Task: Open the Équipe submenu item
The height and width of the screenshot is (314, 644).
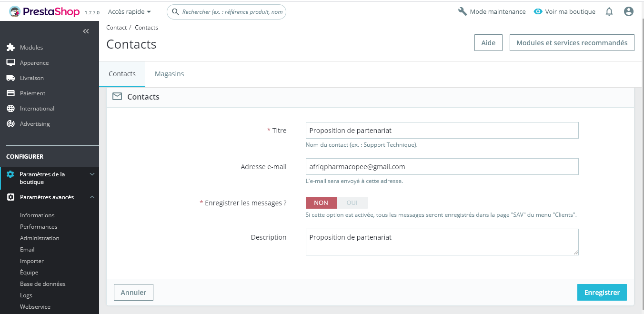Action: pos(29,273)
